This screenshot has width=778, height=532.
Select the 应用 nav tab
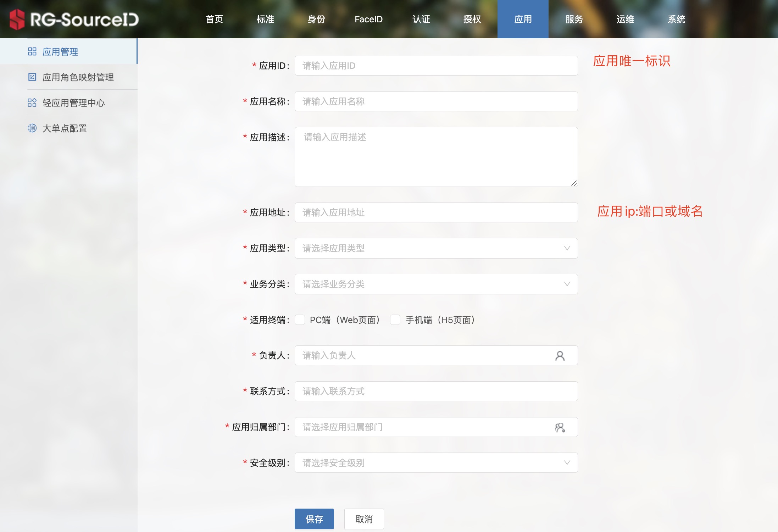[523, 19]
